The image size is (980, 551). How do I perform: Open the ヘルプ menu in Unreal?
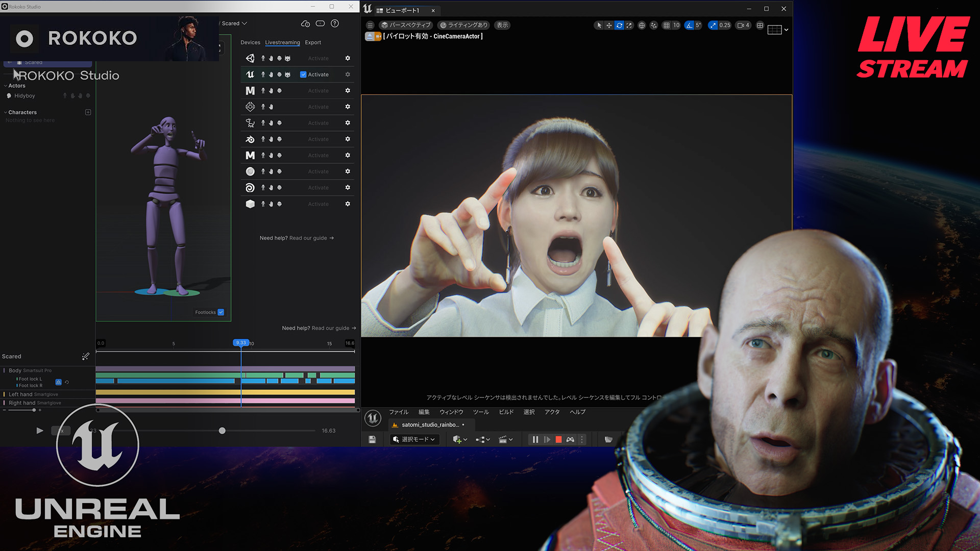point(578,412)
